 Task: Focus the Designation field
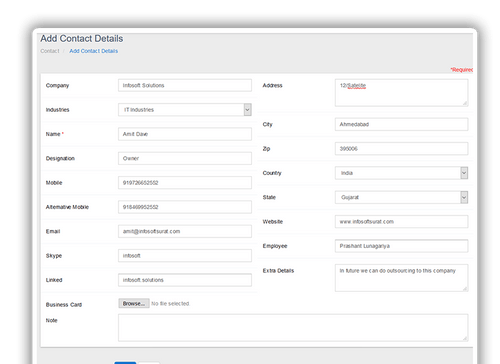pyautogui.click(x=185, y=158)
